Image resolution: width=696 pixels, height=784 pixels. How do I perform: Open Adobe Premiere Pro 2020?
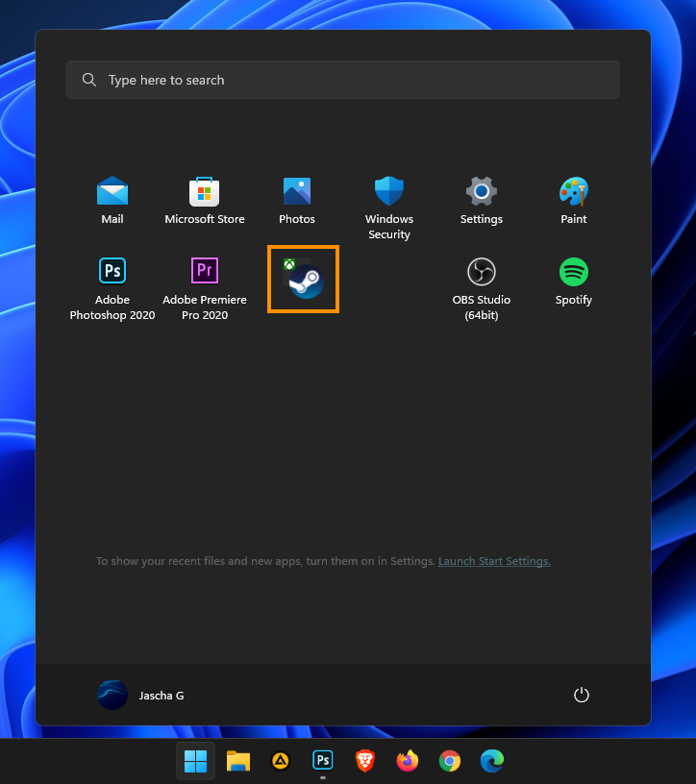(x=205, y=288)
